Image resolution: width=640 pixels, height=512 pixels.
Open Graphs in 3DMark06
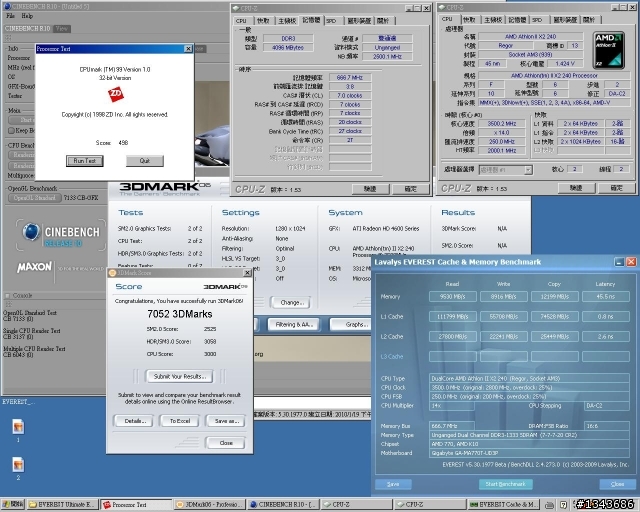click(352, 325)
